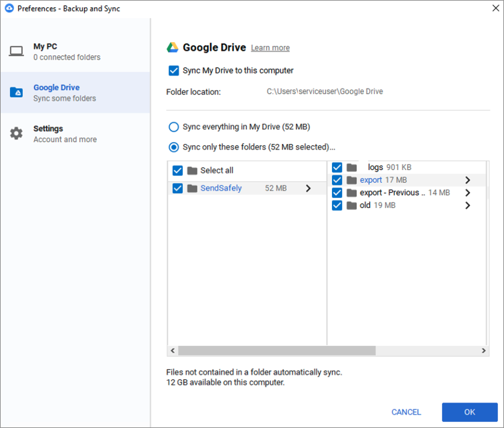The height and width of the screenshot is (428, 504).
Task: Select Sync everything in My Drive option
Action: click(174, 127)
